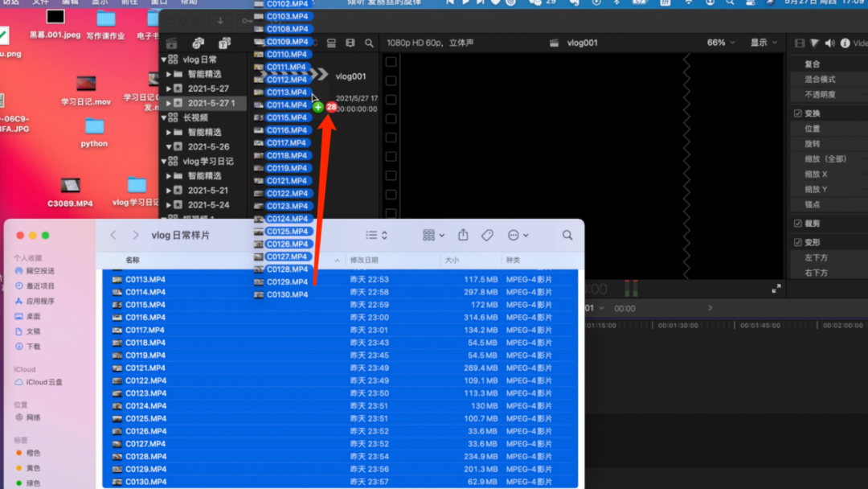Click the Finder share icon
Viewport: 868px width, 489px height.
[463, 235]
